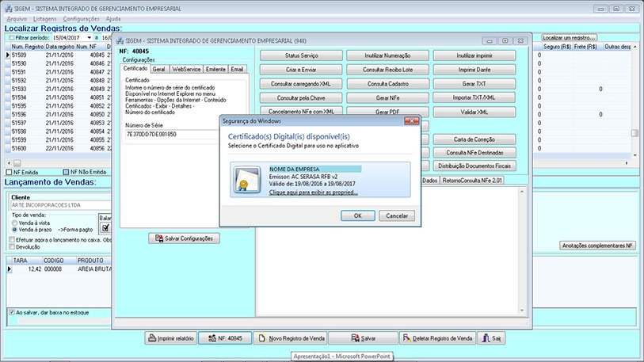The width and height of the screenshot is (644, 362).
Task: Check the Devolução checkbox
Action: click(11, 246)
